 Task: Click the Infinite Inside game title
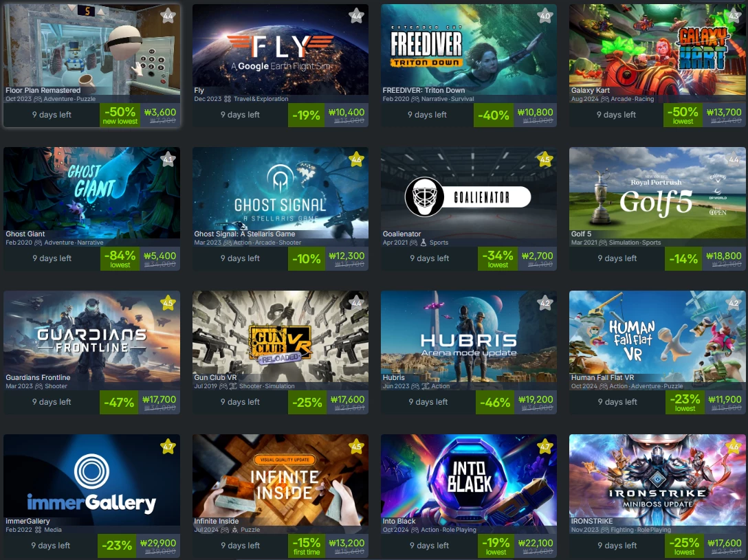(x=216, y=522)
